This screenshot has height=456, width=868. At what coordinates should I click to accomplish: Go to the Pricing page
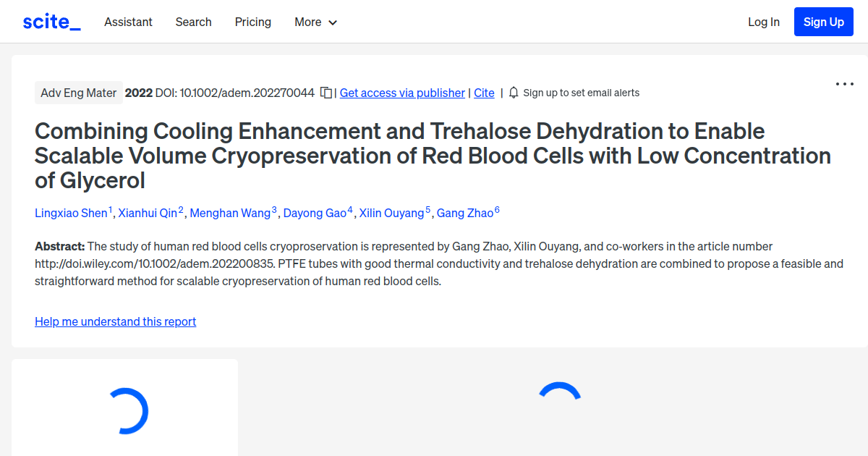(x=252, y=22)
